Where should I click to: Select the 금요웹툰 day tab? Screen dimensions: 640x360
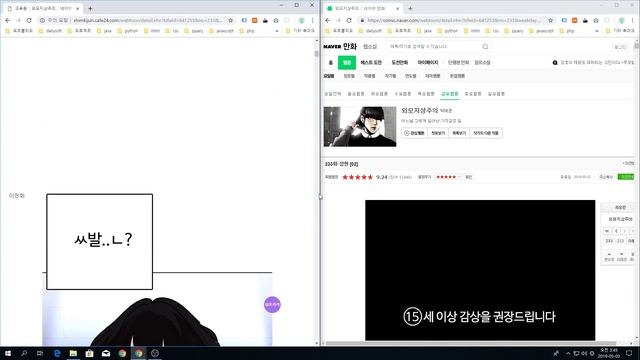pos(449,94)
